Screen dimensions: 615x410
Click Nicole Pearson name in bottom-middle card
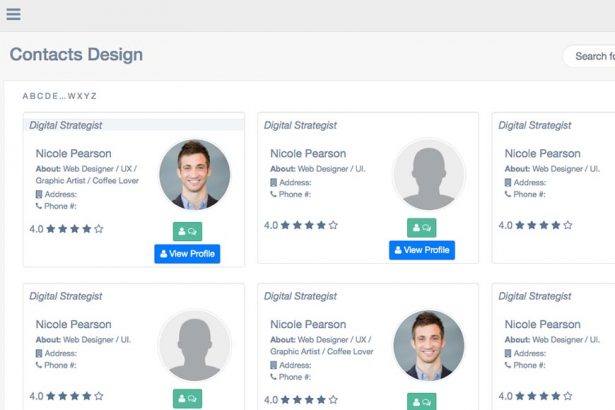(x=308, y=324)
